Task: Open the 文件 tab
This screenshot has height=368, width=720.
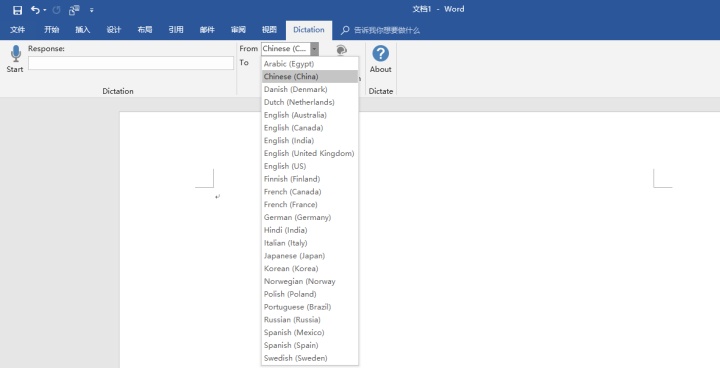Action: point(17,30)
